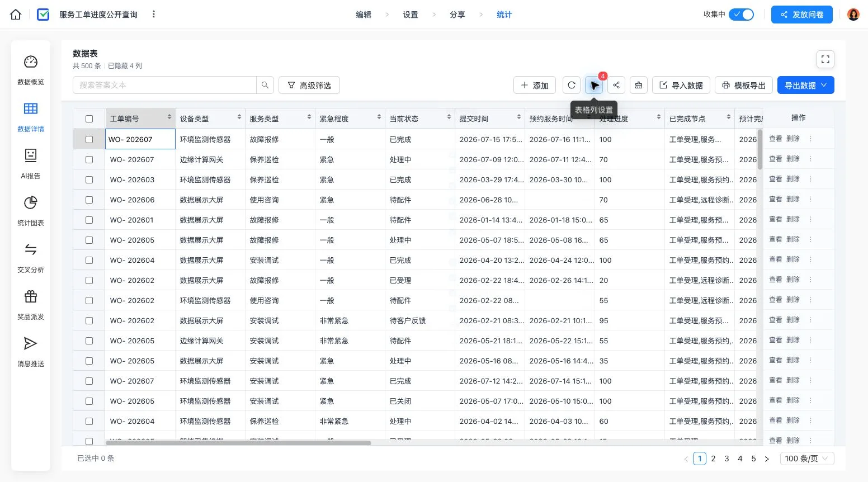Open 奖品派发 in the sidebar
The width and height of the screenshot is (868, 482).
[31, 305]
